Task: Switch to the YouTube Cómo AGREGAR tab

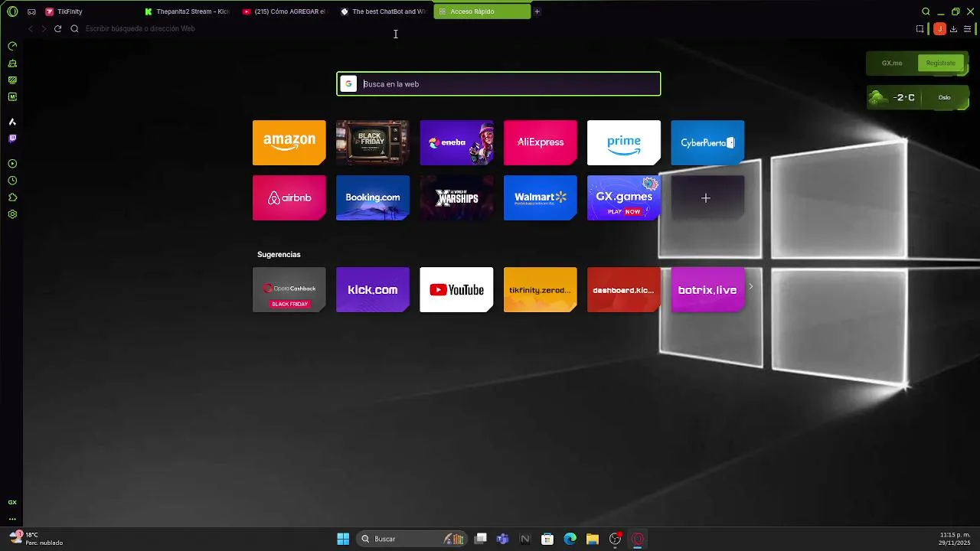Action: tap(285, 11)
